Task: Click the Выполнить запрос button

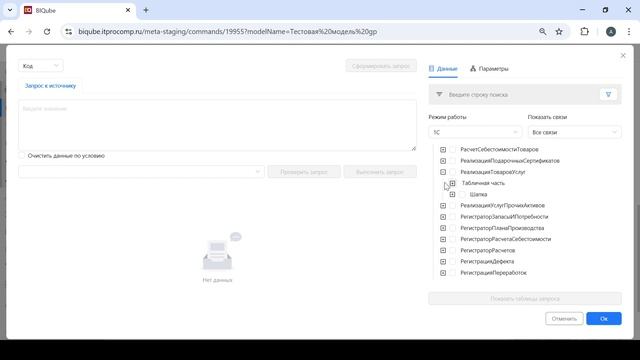Action: (x=380, y=172)
